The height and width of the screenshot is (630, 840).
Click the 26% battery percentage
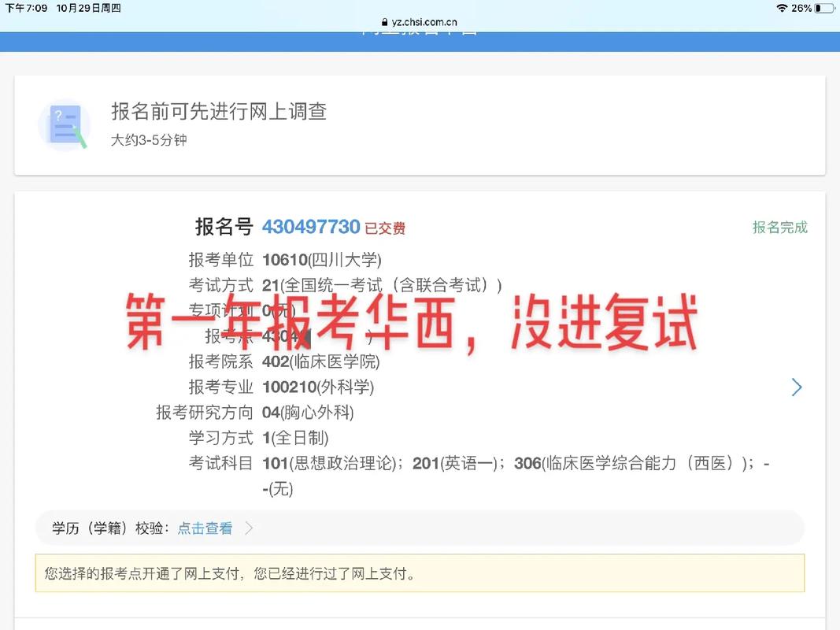pyautogui.click(x=801, y=8)
